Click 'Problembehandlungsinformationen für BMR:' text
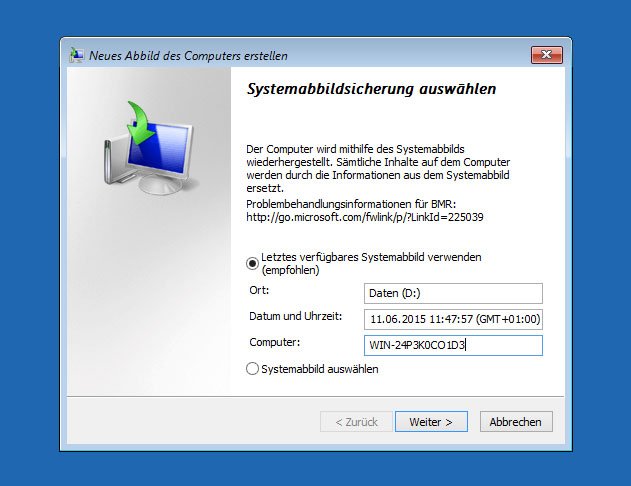 tap(351, 204)
